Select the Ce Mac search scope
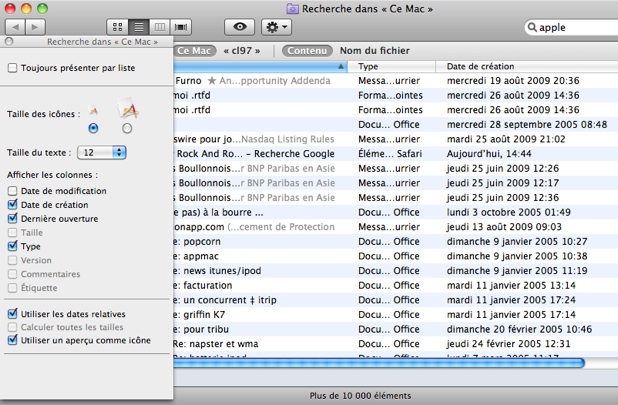This screenshot has height=405, width=618. 195,51
